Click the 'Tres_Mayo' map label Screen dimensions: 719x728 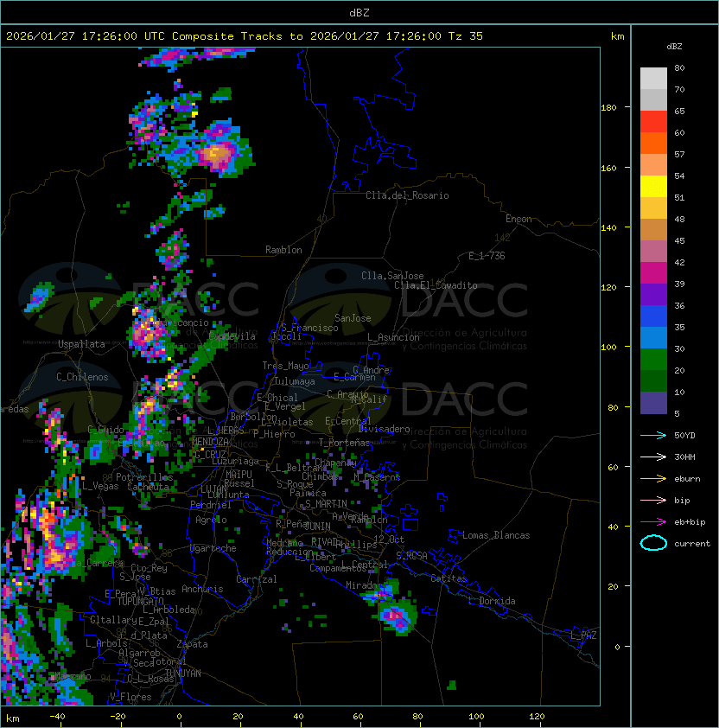285,366
